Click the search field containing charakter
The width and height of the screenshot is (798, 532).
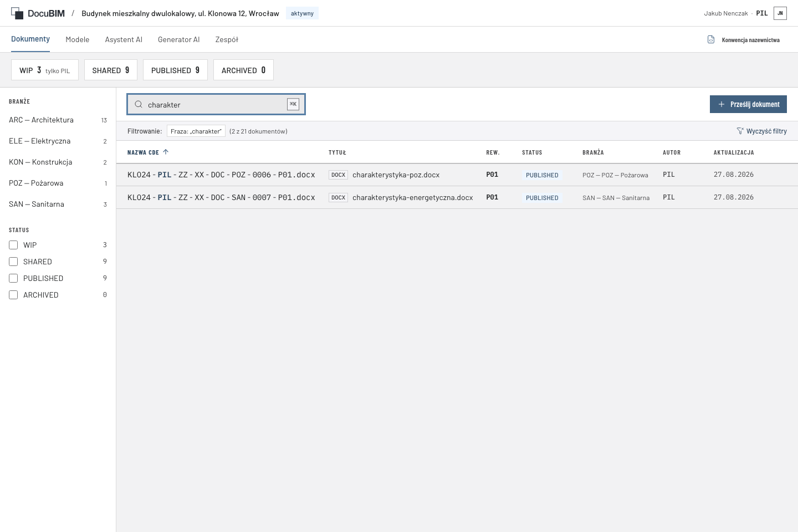216,104
